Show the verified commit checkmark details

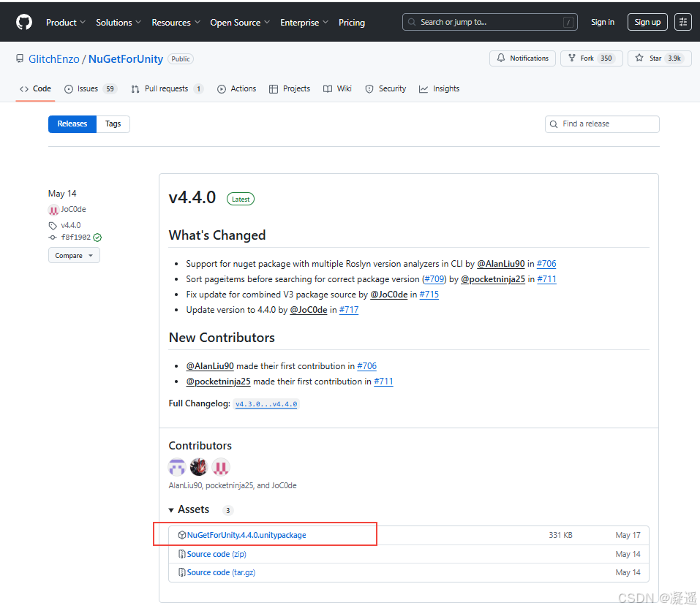tap(97, 238)
